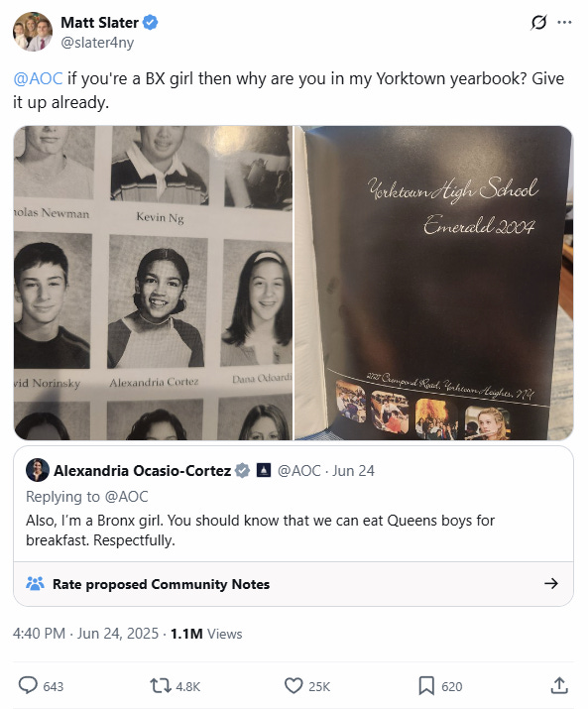The height and width of the screenshot is (709, 588).
Task: Click the @AOC mention in the post text
Action: pos(38,78)
